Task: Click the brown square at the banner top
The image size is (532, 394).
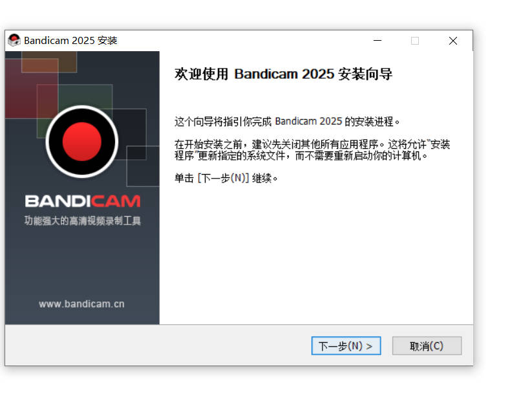Action: pos(49,61)
